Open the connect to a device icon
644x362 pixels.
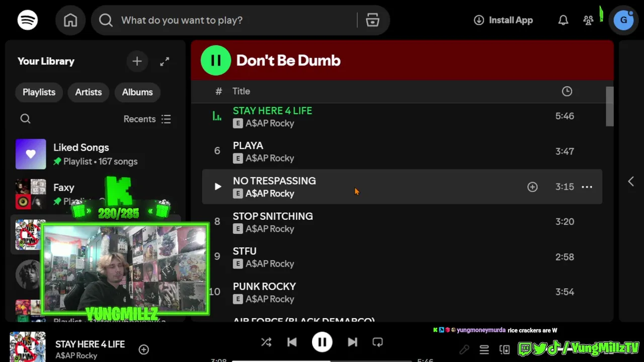(505, 349)
